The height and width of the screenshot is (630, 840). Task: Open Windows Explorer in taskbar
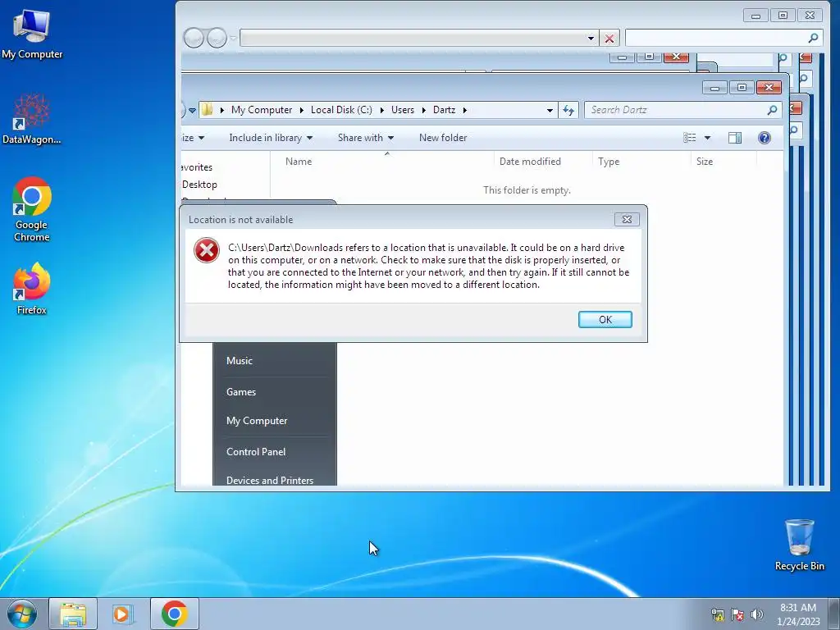(73, 614)
